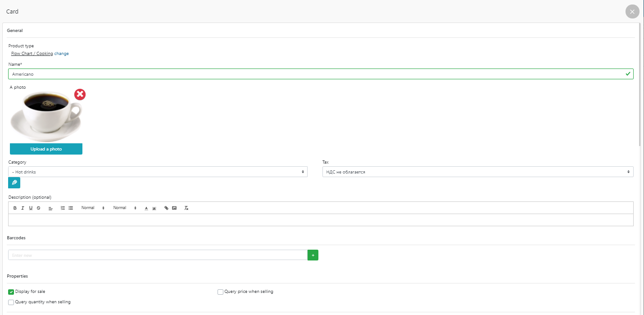The image size is (644, 315).
Task: Tick Query quantity when selling checkbox
Action: [11, 302]
